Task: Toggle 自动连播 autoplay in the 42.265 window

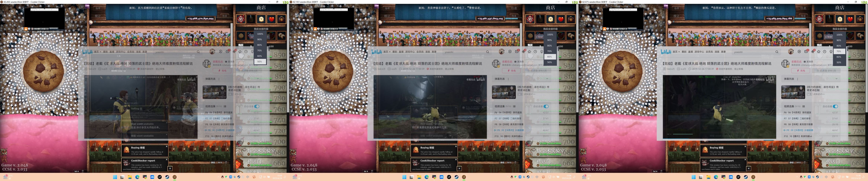Action: coord(257,107)
